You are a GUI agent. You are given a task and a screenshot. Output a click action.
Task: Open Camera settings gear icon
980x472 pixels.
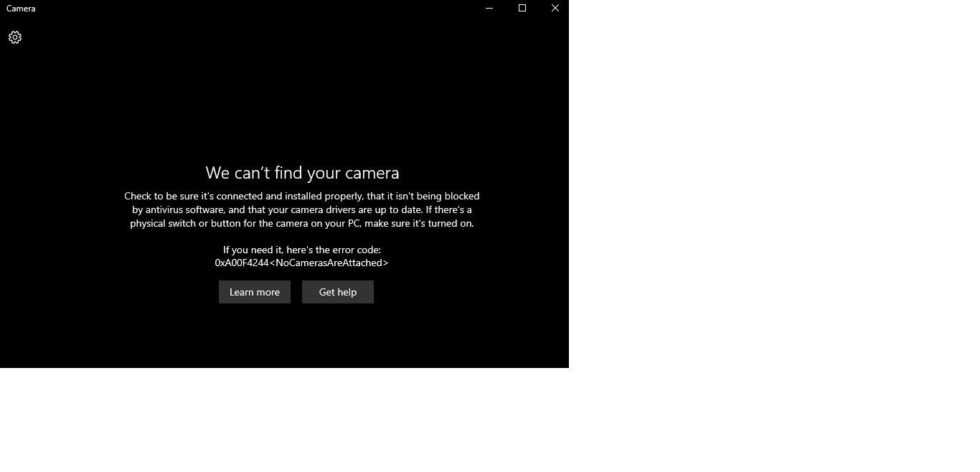click(x=15, y=37)
